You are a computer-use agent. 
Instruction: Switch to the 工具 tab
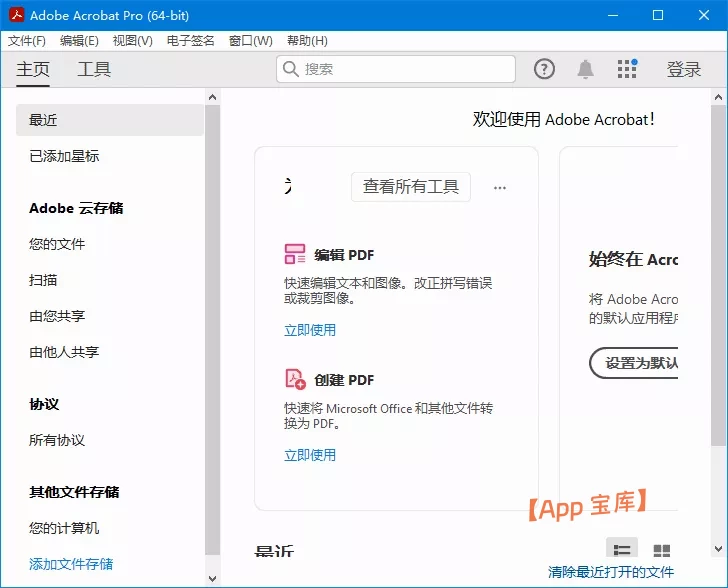[94, 69]
